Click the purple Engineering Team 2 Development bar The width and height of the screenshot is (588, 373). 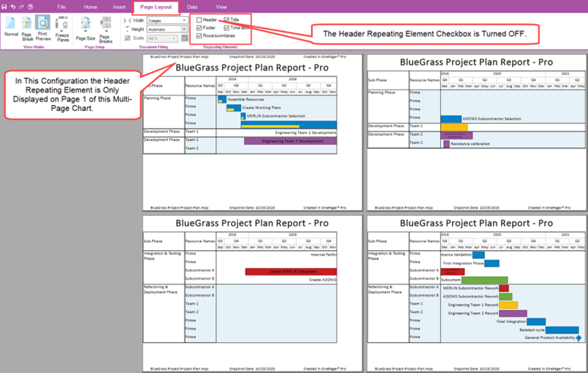click(290, 141)
